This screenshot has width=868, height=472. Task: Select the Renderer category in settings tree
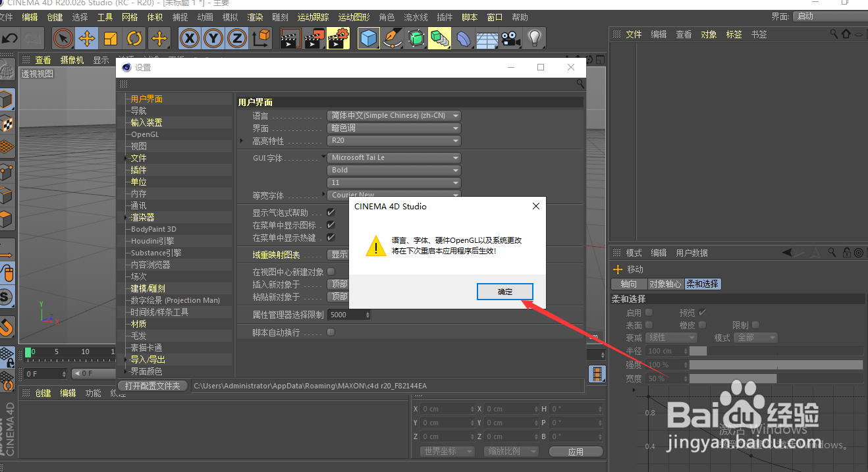142,217
